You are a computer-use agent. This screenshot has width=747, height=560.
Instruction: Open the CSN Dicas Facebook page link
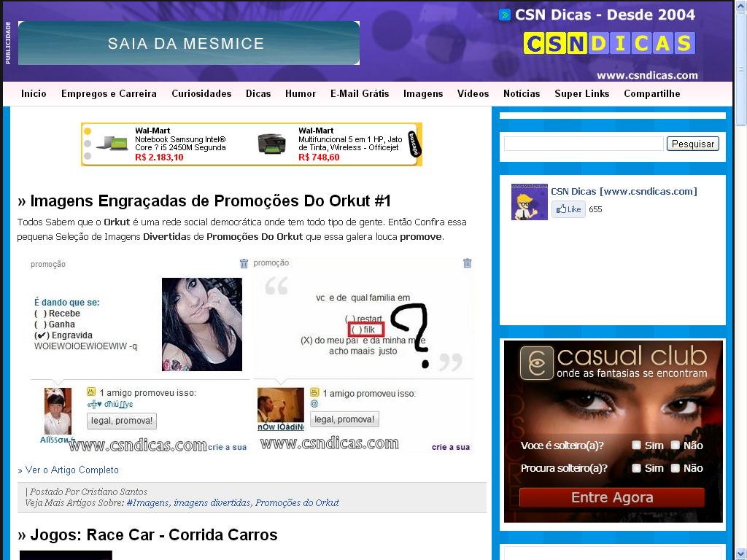tap(624, 192)
